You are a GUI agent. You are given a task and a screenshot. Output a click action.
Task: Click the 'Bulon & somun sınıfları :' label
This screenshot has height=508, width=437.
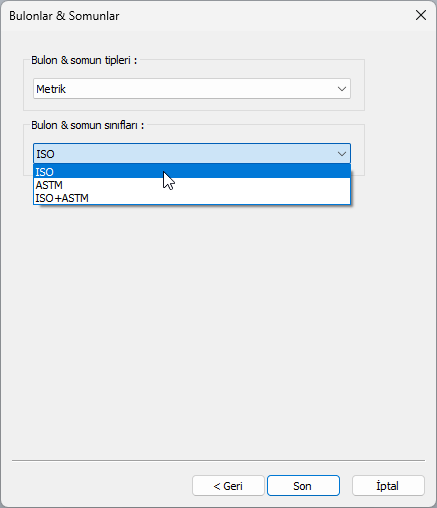tap(87, 125)
